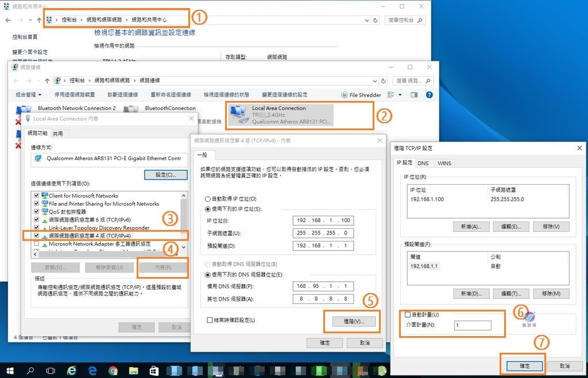The width and height of the screenshot is (588, 378).
Task: Toggle Client for Microsoft Networks checkbox
Action: 36,196
